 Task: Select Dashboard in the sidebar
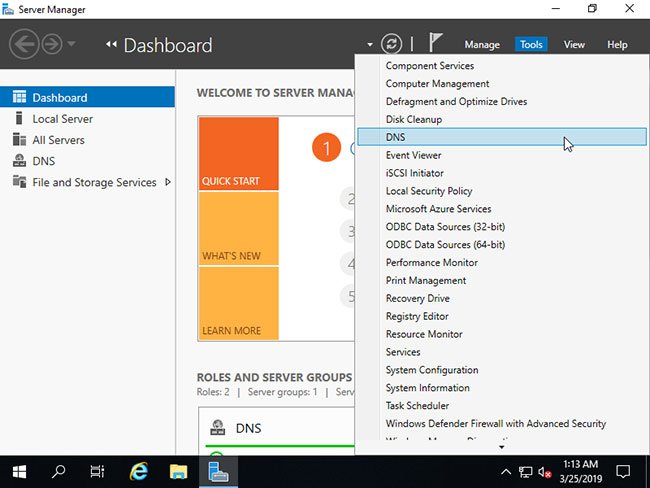(x=87, y=97)
